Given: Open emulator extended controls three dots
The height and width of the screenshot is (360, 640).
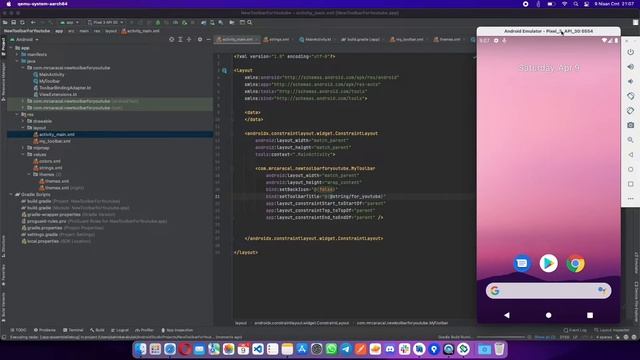Looking at the screenshot, I should pyautogui.click(x=631, y=198).
